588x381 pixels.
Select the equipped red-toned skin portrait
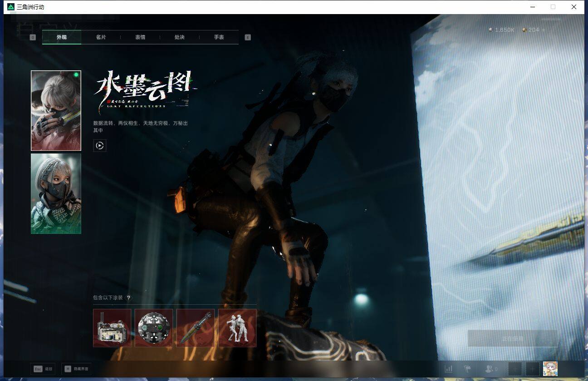[56, 110]
